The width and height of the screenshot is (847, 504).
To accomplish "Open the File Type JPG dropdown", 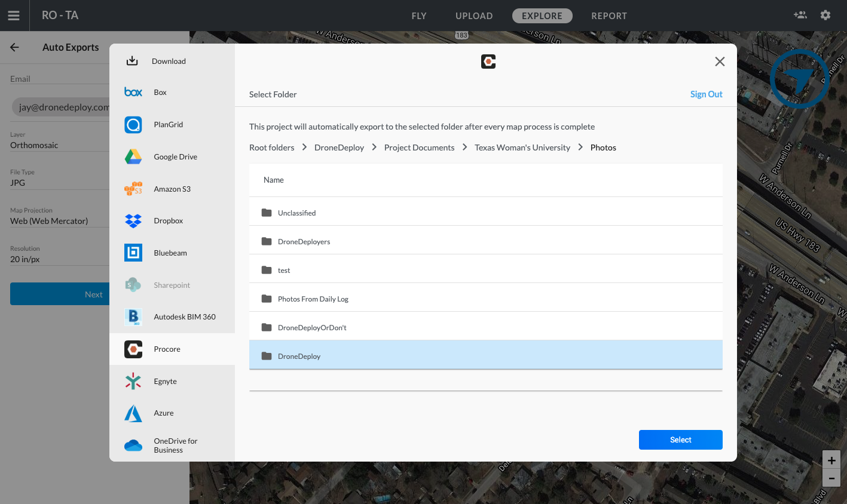I will [x=60, y=183].
